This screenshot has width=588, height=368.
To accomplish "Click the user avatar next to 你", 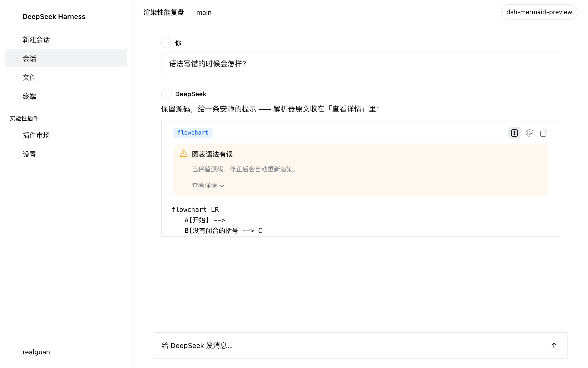I will (x=166, y=43).
